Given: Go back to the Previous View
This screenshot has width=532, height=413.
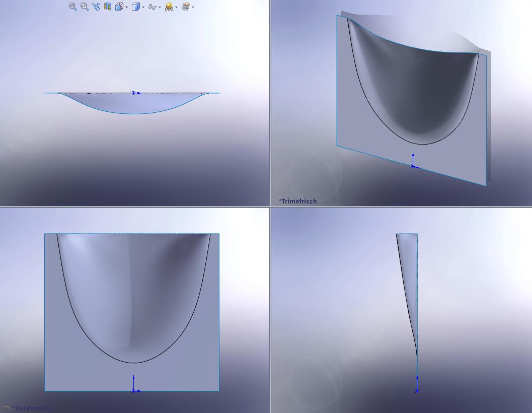Looking at the screenshot, I should (96, 7).
